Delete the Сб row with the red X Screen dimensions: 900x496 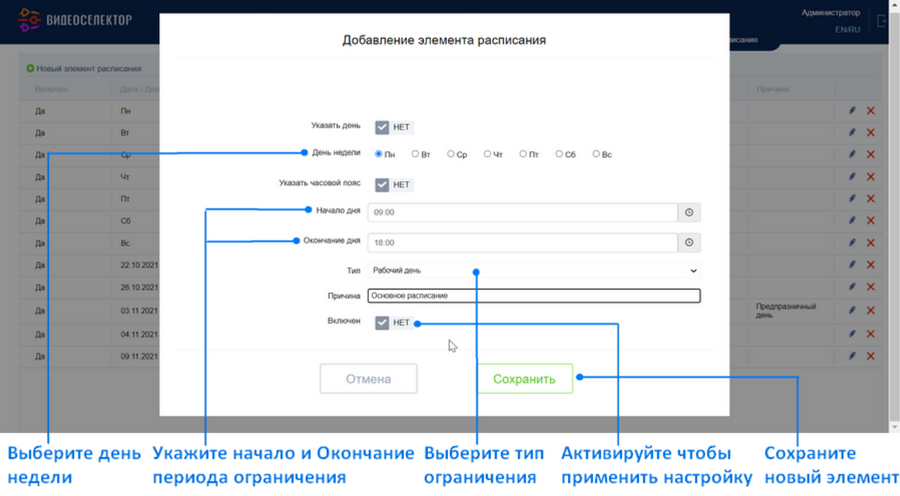[x=871, y=220]
